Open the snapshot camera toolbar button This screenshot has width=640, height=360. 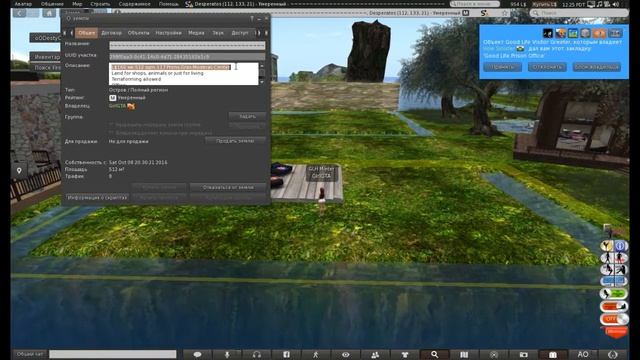click(523, 354)
